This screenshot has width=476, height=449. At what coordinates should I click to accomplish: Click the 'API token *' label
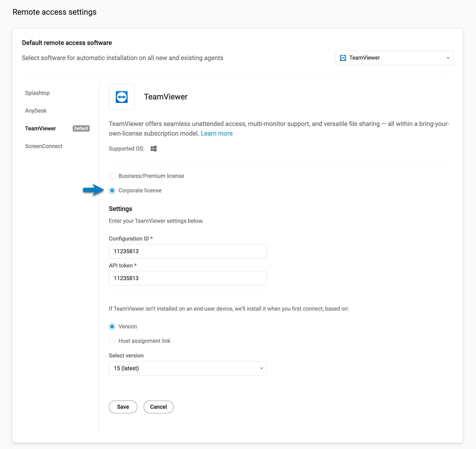tap(123, 265)
